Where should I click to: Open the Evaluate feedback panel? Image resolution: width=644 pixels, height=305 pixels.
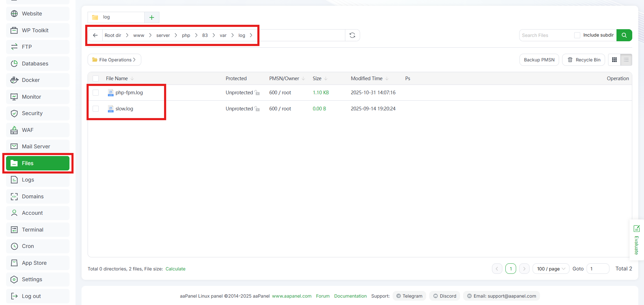636,240
